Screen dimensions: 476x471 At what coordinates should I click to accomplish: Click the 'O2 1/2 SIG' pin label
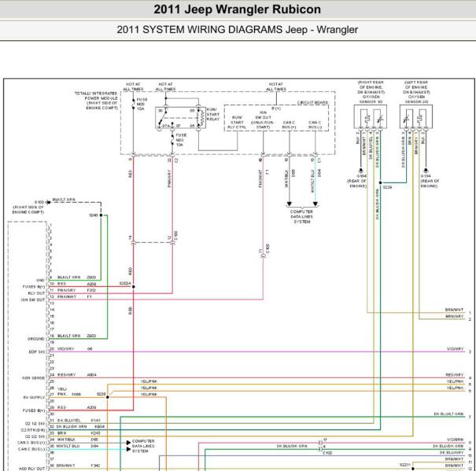pos(35,424)
